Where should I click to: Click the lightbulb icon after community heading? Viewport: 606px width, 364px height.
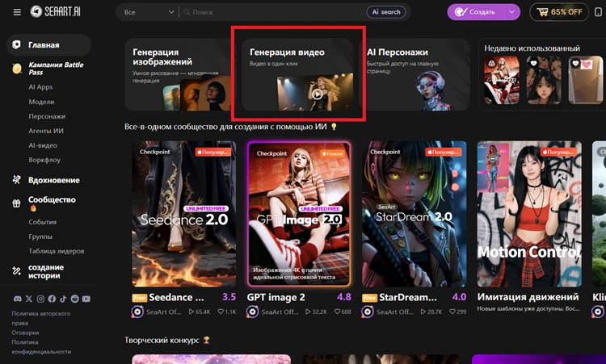(334, 127)
